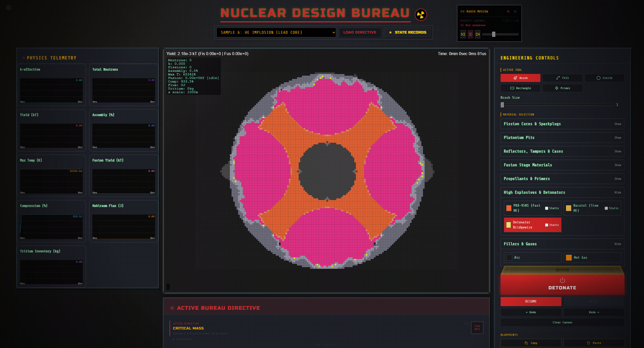Click the Load Directive menu item
644x348 pixels.
pyautogui.click(x=360, y=32)
